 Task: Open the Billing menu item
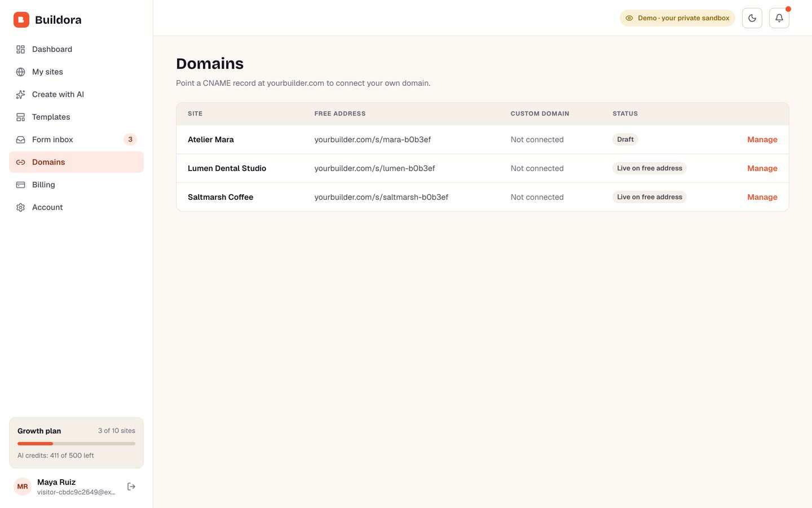pos(76,185)
